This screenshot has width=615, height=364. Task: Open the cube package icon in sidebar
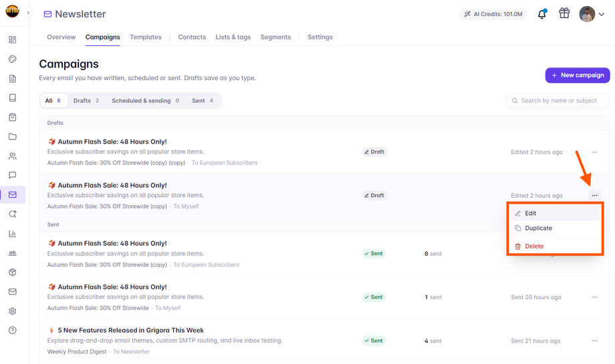(x=13, y=272)
